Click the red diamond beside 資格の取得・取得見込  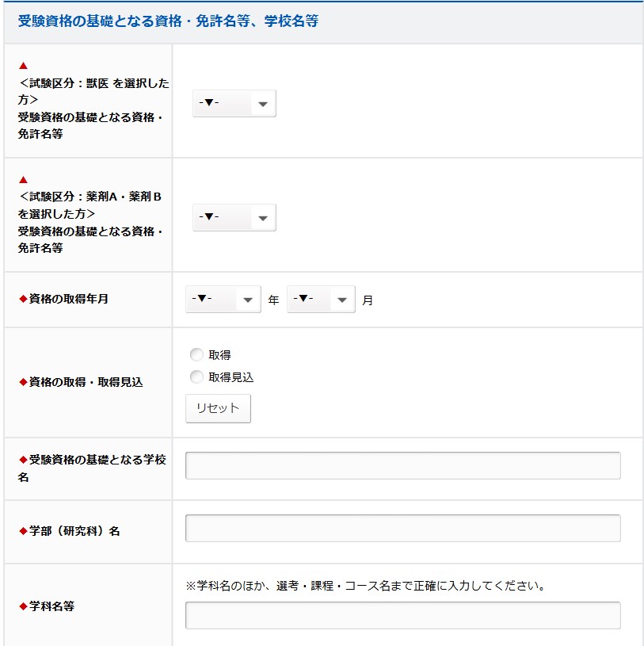click(23, 382)
